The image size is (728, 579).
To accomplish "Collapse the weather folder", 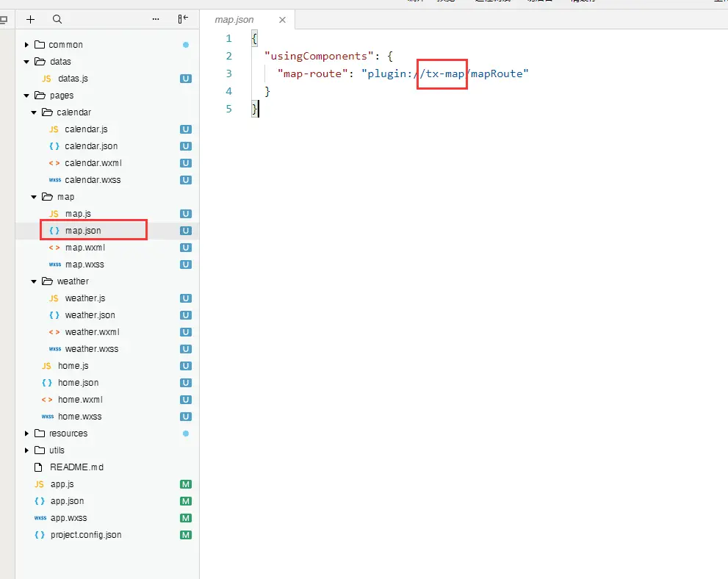I will (34, 281).
